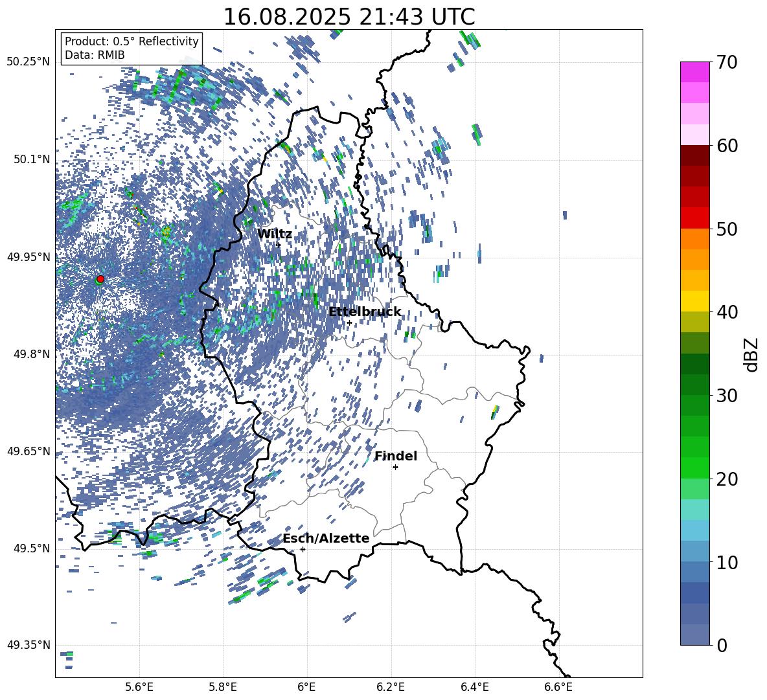The image size is (767, 700).
Task: Click the 6.4°E longitude label
Action: point(474,687)
